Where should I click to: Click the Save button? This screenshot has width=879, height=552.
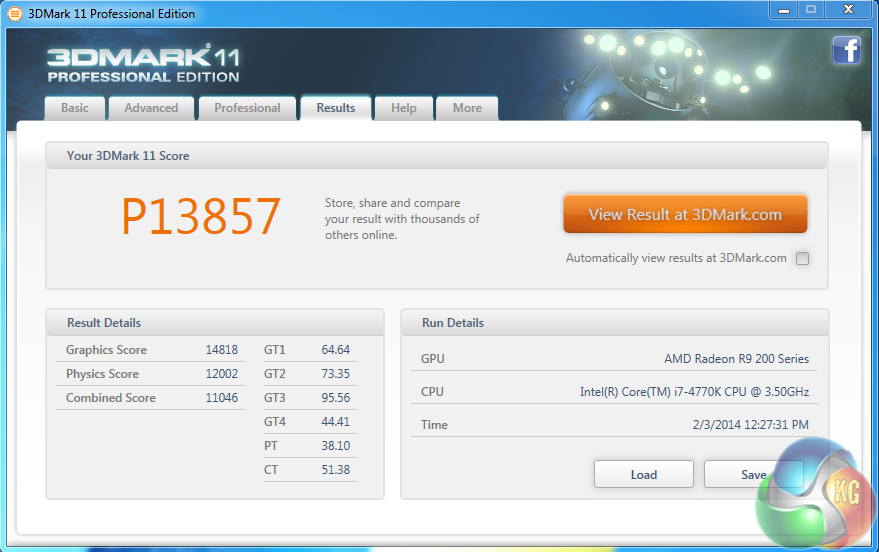(x=753, y=475)
